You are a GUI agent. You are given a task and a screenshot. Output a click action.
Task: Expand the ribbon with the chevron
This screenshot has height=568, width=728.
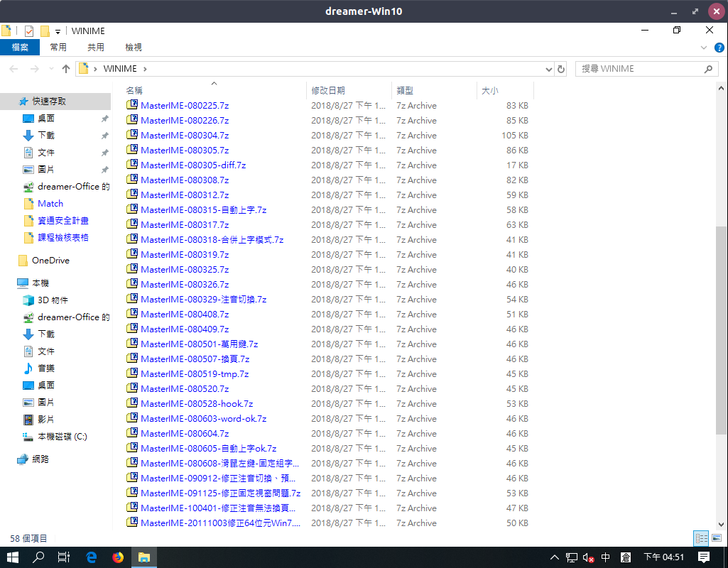click(x=704, y=48)
